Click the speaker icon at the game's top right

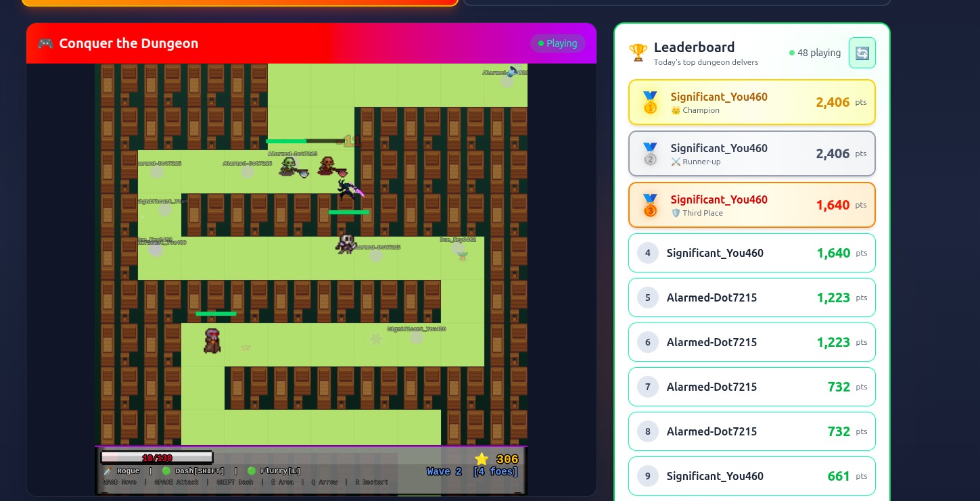tap(513, 72)
